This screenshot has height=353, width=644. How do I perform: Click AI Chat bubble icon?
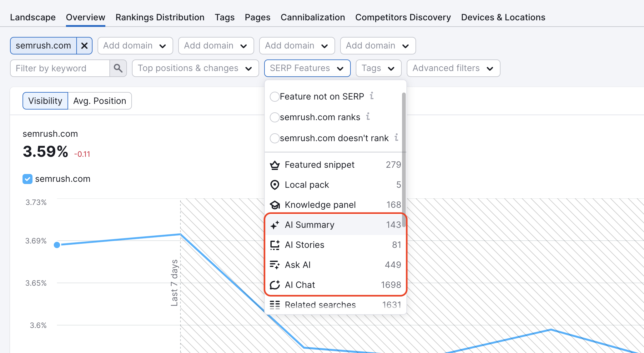pyautogui.click(x=275, y=285)
